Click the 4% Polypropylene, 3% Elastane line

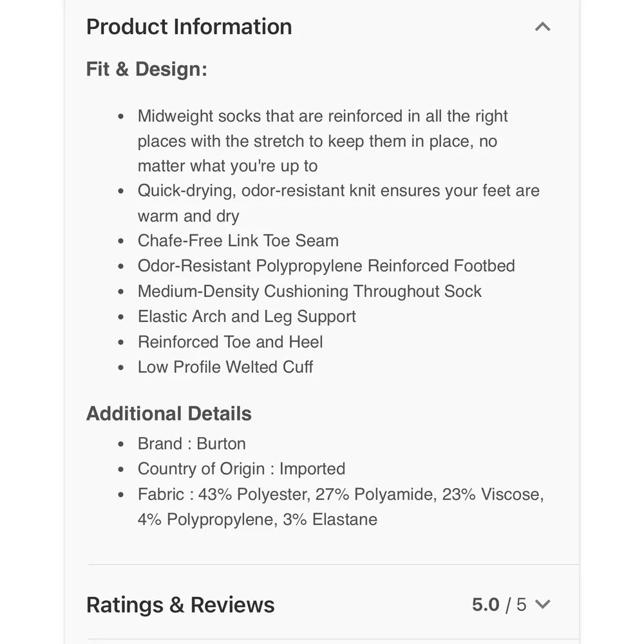click(258, 520)
